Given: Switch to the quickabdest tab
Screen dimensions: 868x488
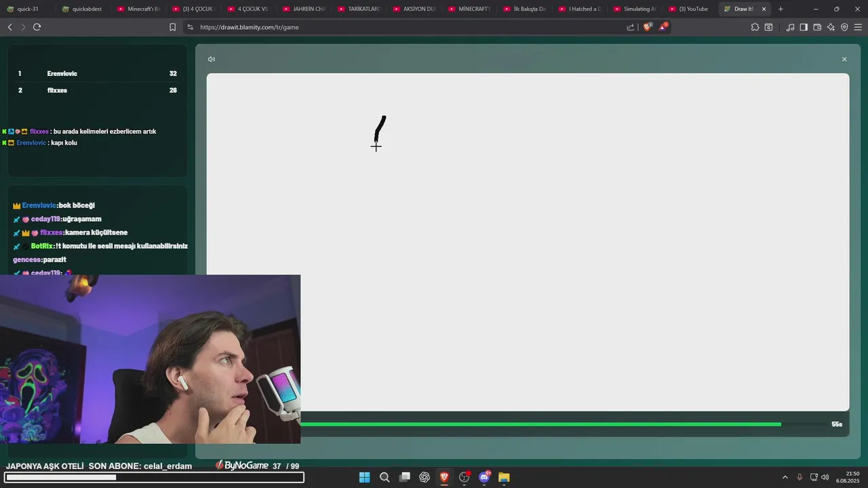Looking at the screenshot, I should (x=82, y=9).
